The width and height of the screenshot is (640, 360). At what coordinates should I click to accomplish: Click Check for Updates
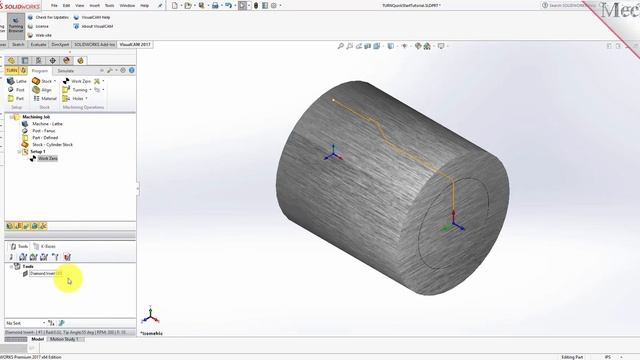pyautogui.click(x=48, y=17)
